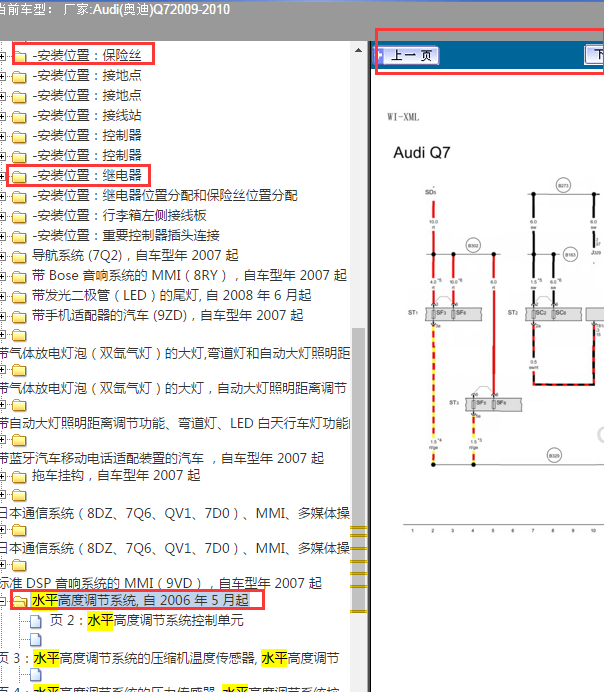This screenshot has height=692, width=604.
Task: Expand 继电器位置分配和保险丝位置分配 node
Action: click(3, 196)
